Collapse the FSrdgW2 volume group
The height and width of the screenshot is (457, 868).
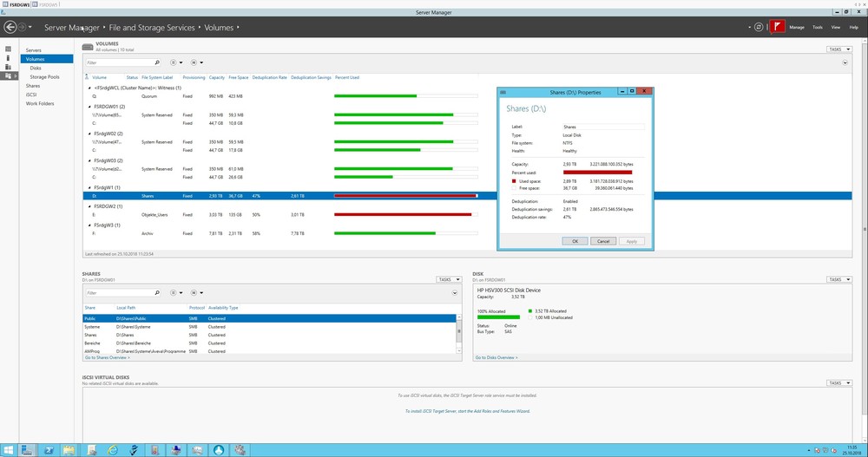(x=89, y=206)
